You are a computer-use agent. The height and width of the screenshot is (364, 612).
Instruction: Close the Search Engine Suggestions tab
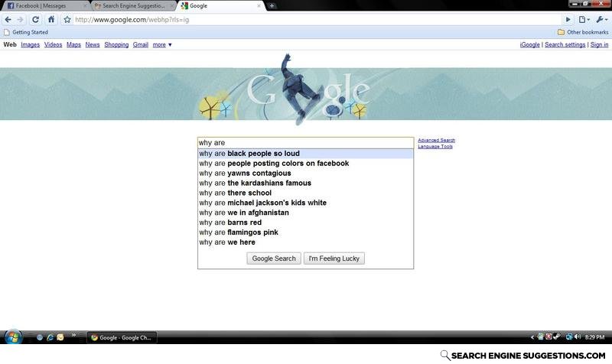[171, 6]
